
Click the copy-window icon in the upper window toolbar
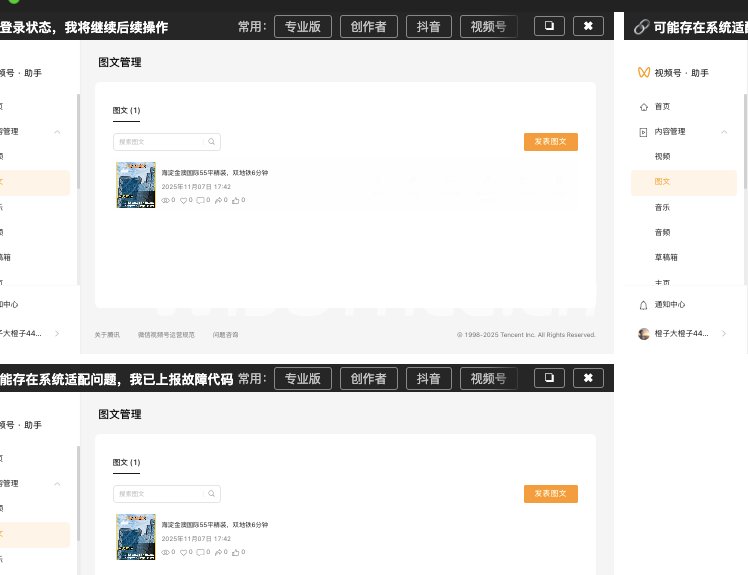click(x=549, y=26)
